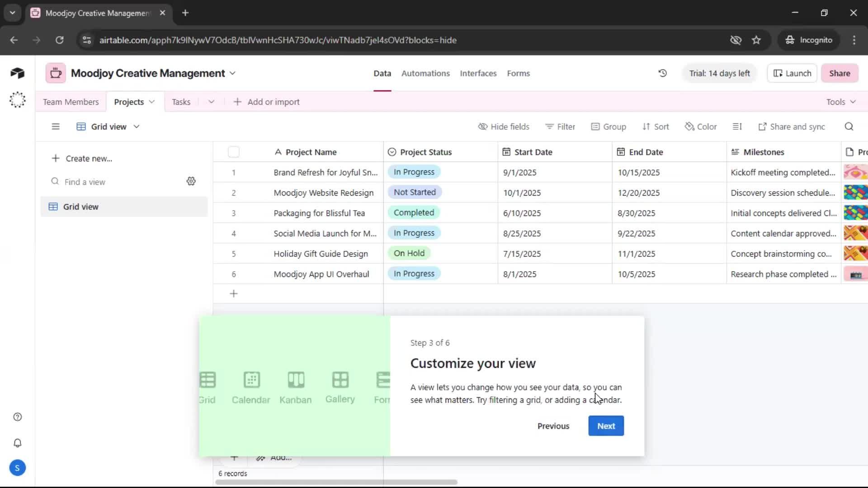Open view settings gear icon

(191, 181)
